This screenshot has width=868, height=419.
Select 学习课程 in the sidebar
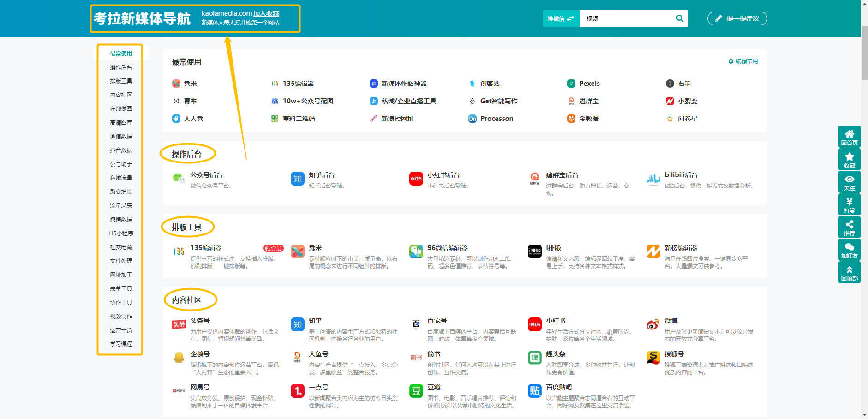121,344
